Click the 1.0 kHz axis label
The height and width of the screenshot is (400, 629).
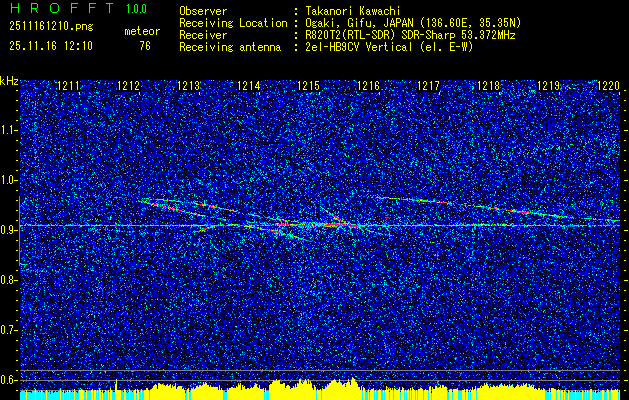(x=9, y=180)
